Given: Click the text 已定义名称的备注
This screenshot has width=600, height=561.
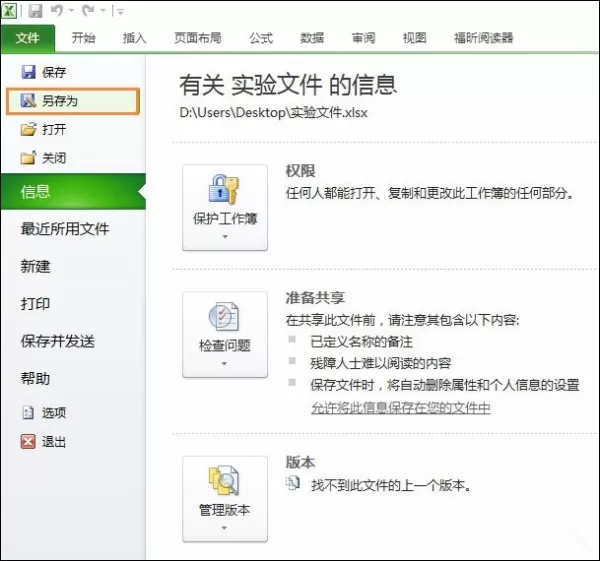Looking at the screenshot, I should (x=362, y=342).
